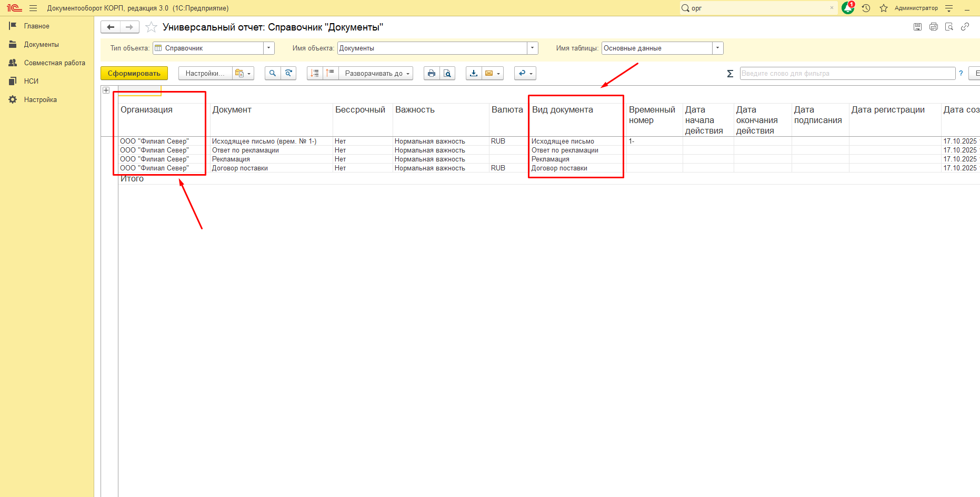
Task: Print via the top-right printer icon
Action: point(933,27)
